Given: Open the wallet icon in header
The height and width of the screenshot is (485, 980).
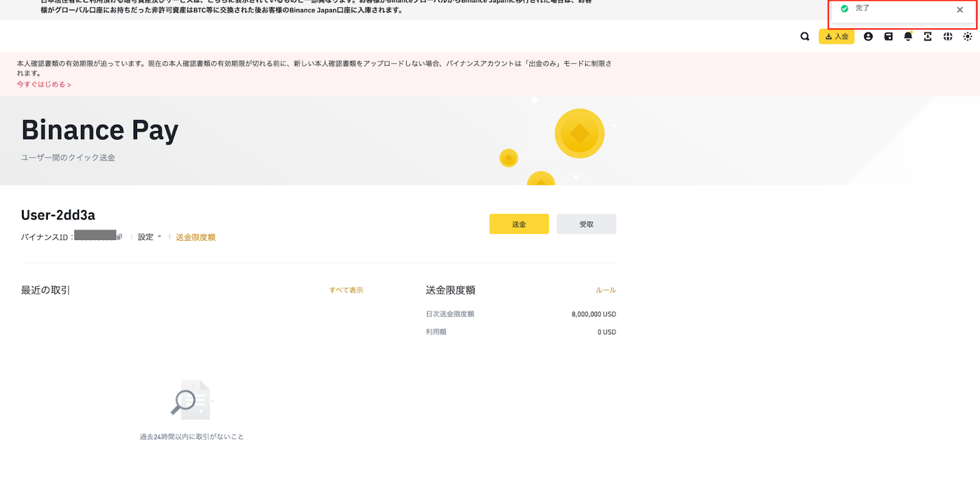Looking at the screenshot, I should 888,37.
